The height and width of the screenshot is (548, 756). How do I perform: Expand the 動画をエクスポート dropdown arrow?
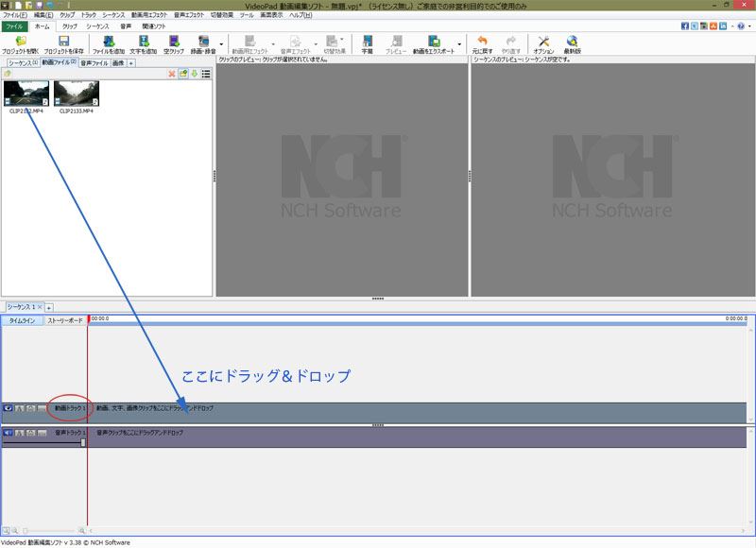[459, 43]
